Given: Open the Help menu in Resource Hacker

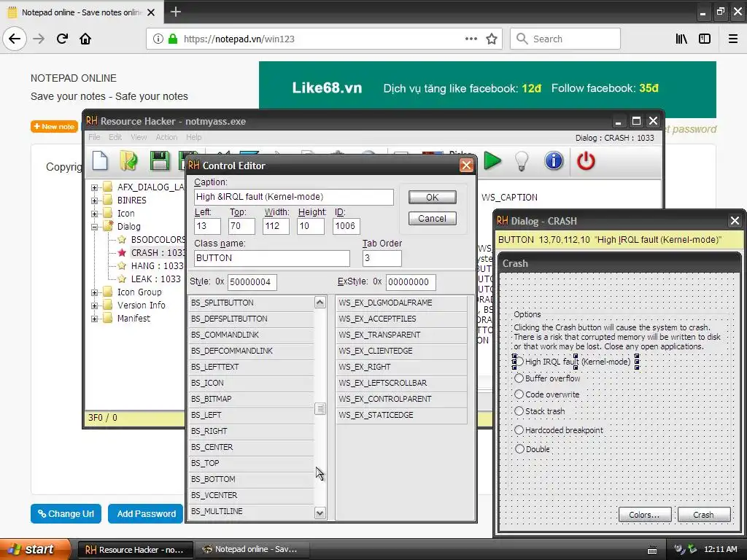Looking at the screenshot, I should (x=193, y=137).
